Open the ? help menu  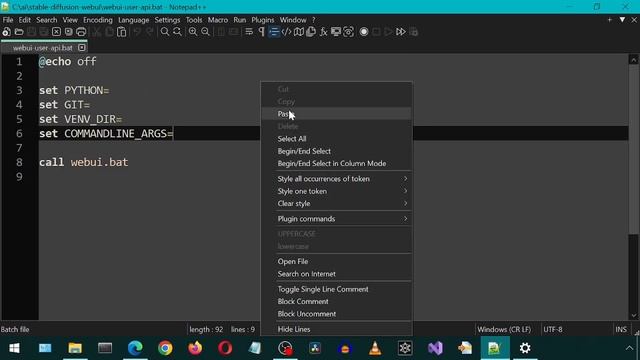(313, 20)
